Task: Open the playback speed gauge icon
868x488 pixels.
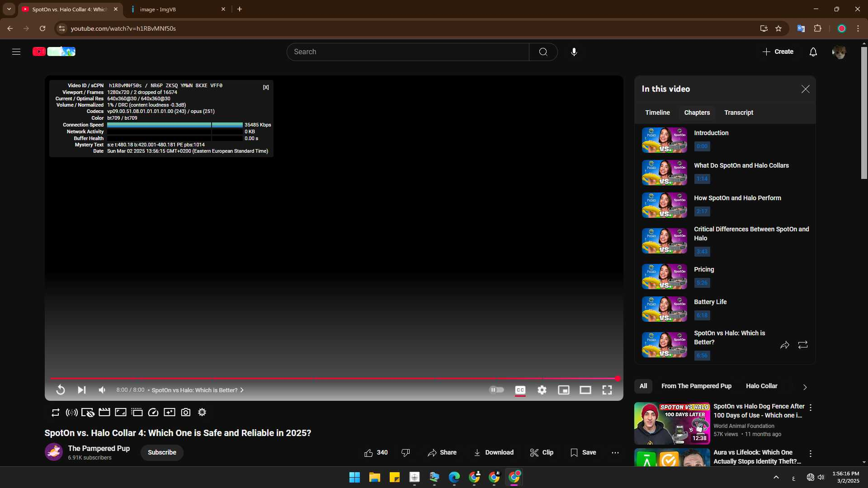Action: click(x=153, y=412)
